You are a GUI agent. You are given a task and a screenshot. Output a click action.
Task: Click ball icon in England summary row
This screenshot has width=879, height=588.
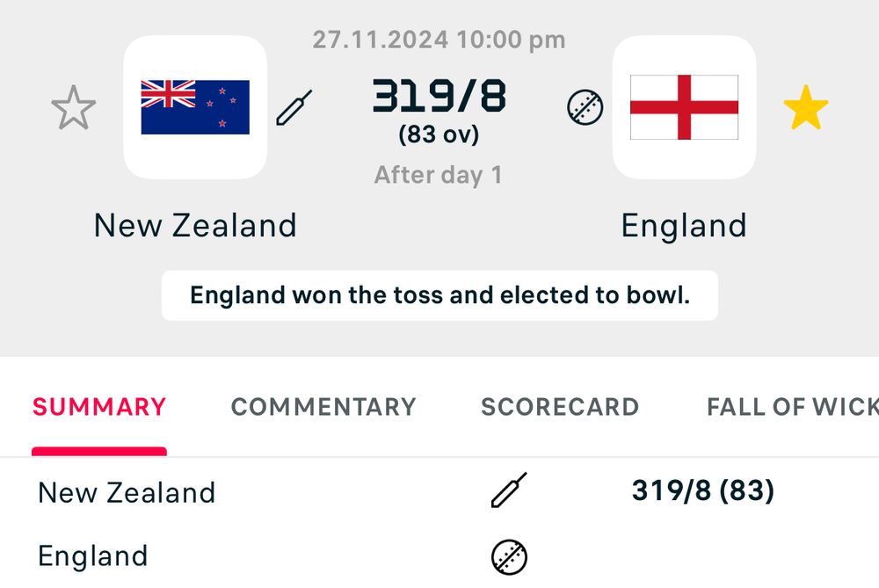[509, 556]
